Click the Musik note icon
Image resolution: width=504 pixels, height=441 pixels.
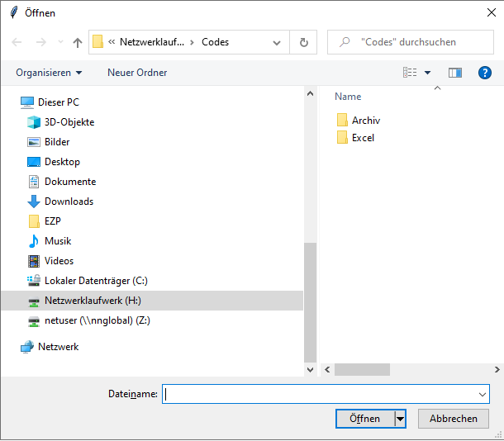33,241
